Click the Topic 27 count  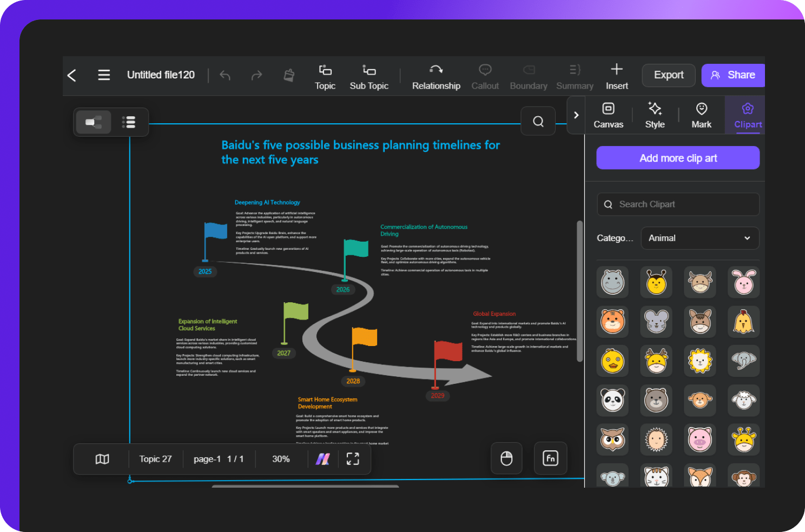pyautogui.click(x=155, y=459)
